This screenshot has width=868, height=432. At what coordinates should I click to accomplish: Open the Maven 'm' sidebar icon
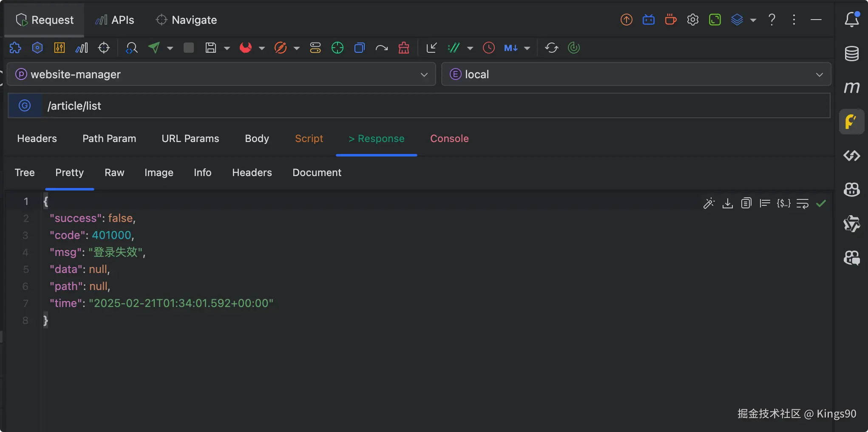pos(852,88)
